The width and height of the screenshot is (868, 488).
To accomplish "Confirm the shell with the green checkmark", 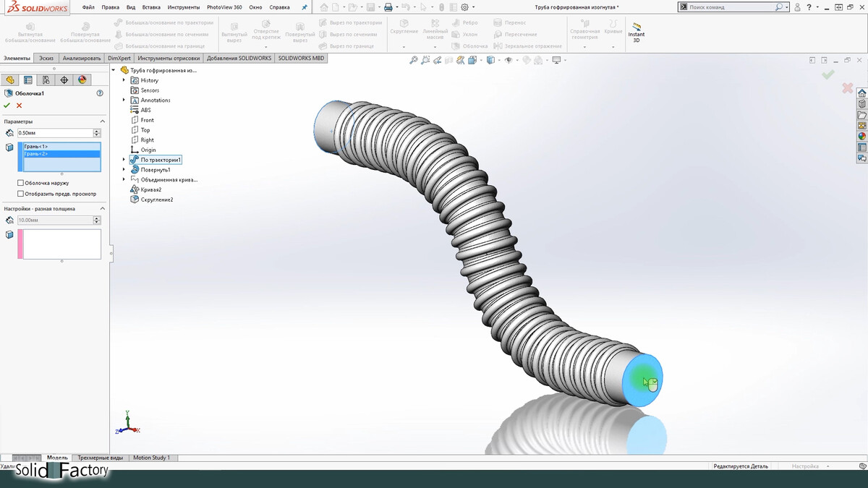I will (7, 106).
